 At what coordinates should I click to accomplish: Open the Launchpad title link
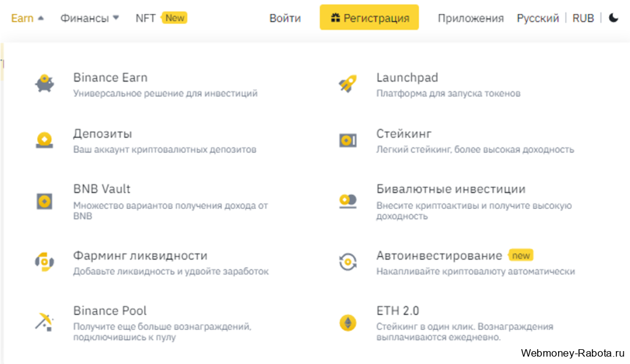click(x=407, y=77)
